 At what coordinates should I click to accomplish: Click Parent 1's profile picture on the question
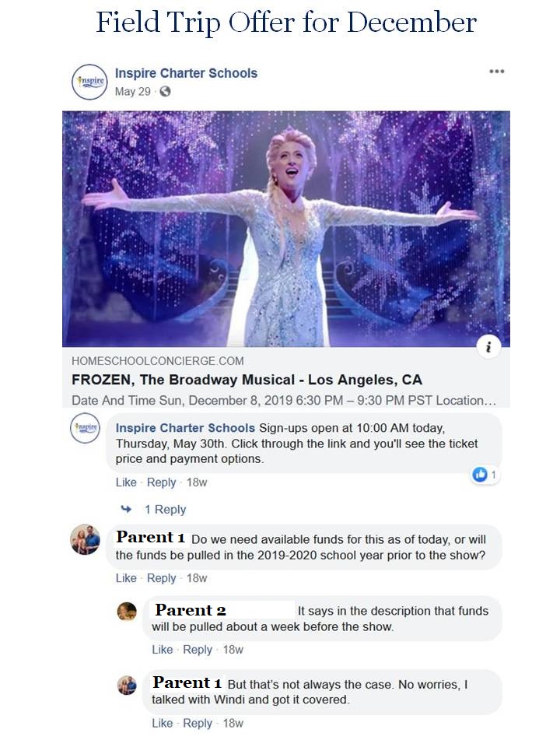tap(86, 539)
